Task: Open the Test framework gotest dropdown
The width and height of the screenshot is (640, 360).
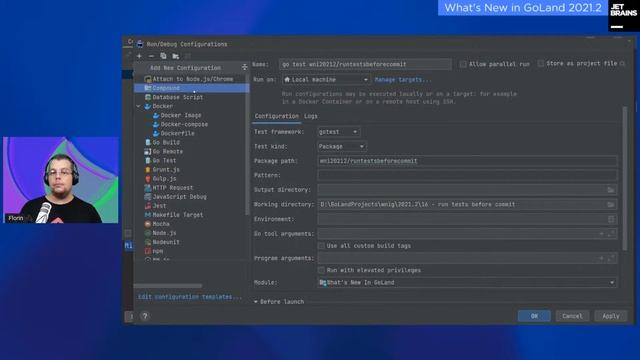Action: [339, 132]
